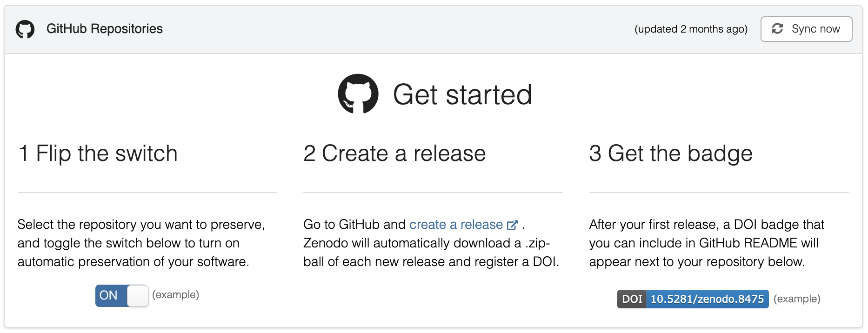Click the small GitHub icon in the header
The height and width of the screenshot is (333, 868).
tap(25, 29)
